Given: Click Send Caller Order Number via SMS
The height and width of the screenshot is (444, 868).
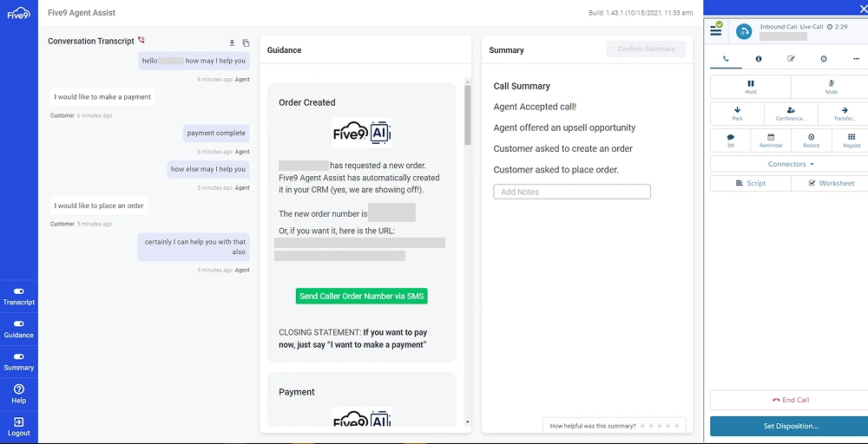Looking at the screenshot, I should tap(361, 296).
